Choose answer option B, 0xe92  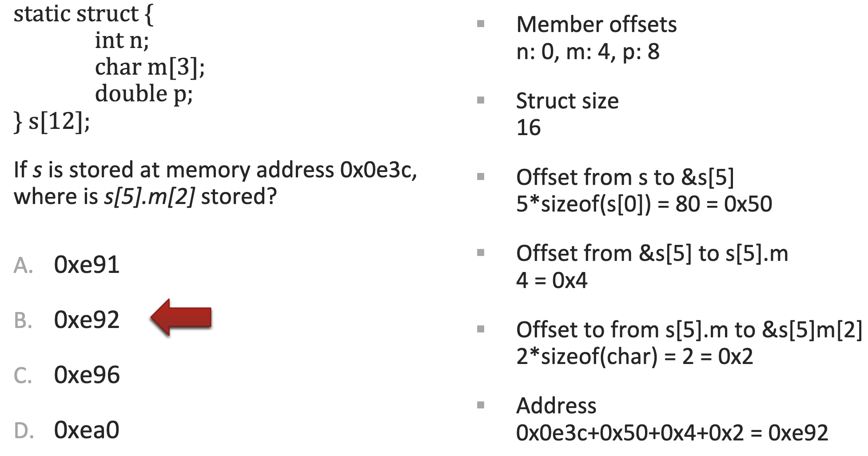click(x=87, y=320)
